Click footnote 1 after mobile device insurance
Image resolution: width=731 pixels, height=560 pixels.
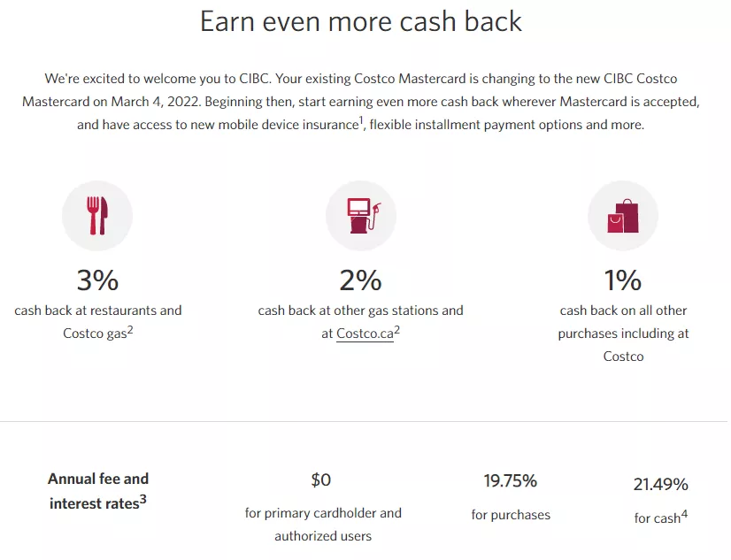click(x=361, y=120)
